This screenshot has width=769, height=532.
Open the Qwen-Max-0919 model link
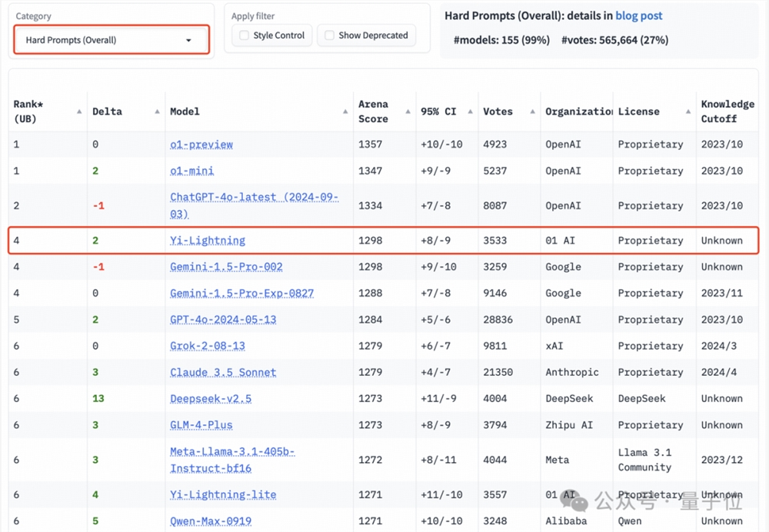pos(211,520)
